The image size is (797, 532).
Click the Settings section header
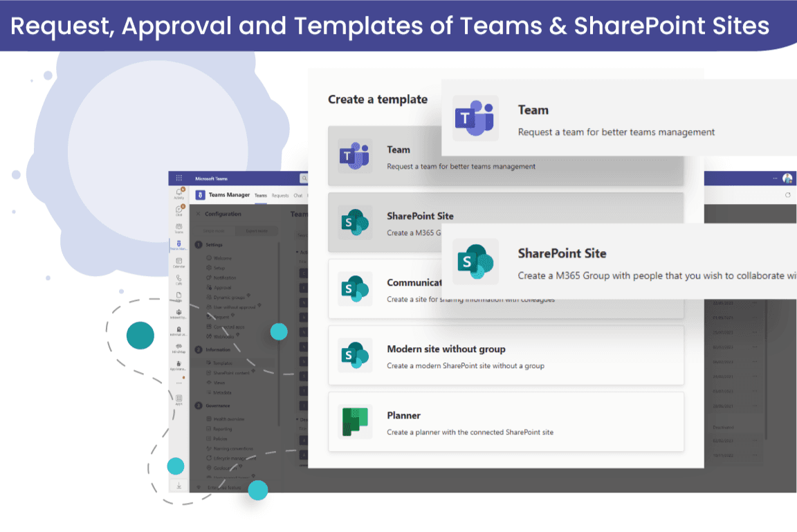tap(210, 245)
